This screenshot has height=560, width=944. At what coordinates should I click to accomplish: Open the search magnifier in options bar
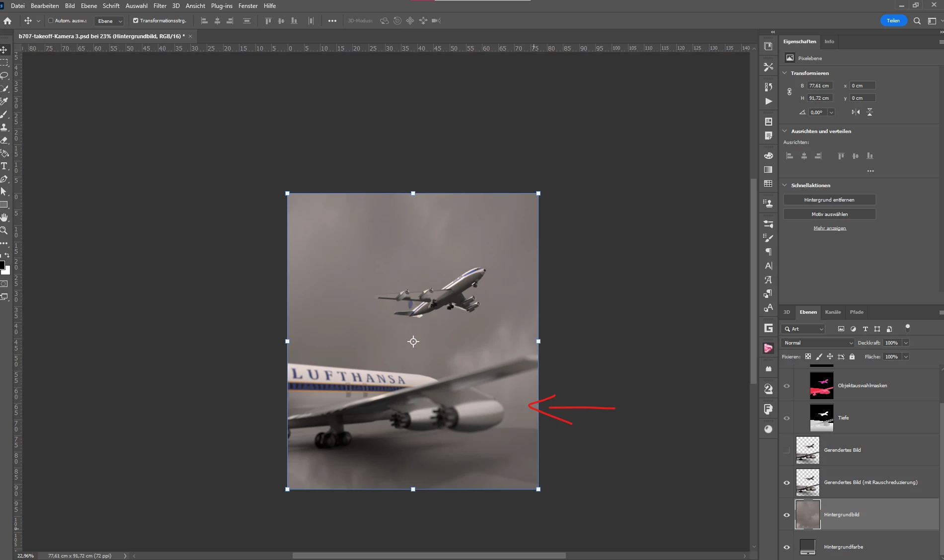(x=917, y=21)
